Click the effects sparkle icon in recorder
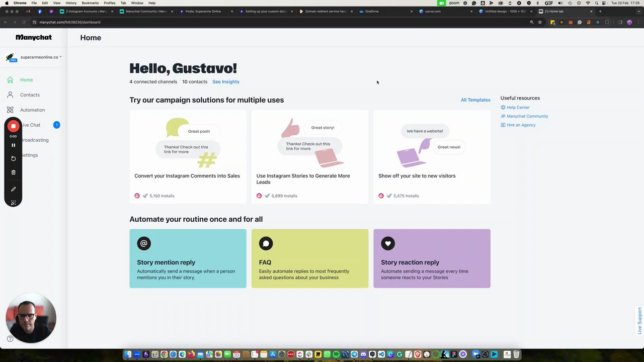This screenshot has height=362, width=644. [x=14, y=203]
